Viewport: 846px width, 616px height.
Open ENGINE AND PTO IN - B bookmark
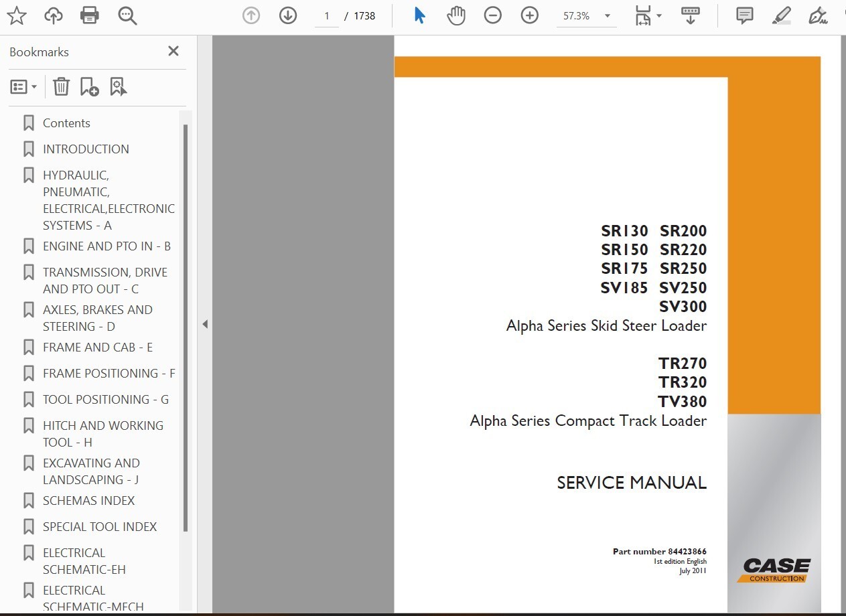[107, 246]
